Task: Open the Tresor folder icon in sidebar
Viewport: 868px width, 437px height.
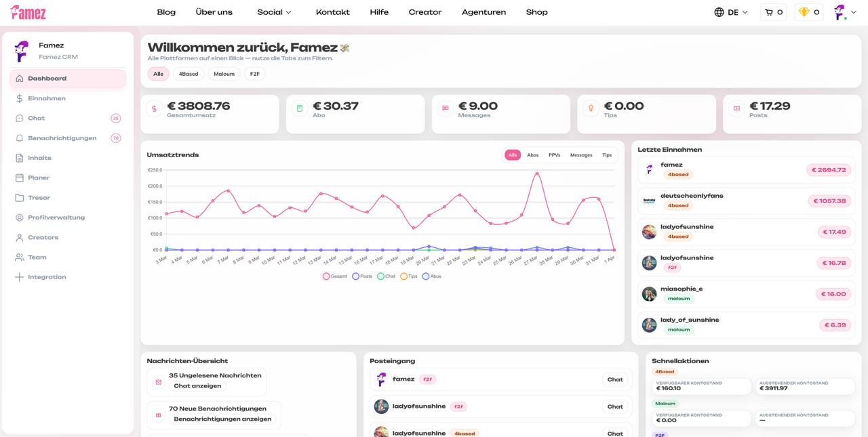Action: point(20,198)
